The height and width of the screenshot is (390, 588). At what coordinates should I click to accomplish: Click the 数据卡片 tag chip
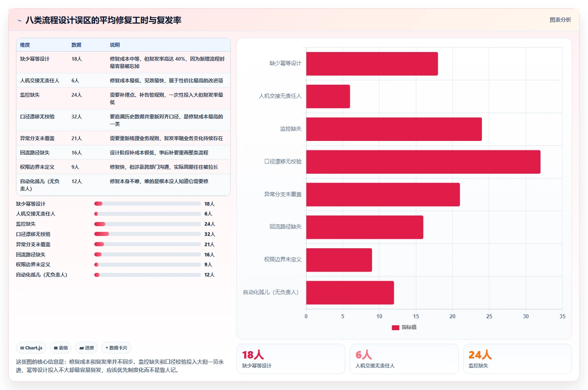[116, 348]
